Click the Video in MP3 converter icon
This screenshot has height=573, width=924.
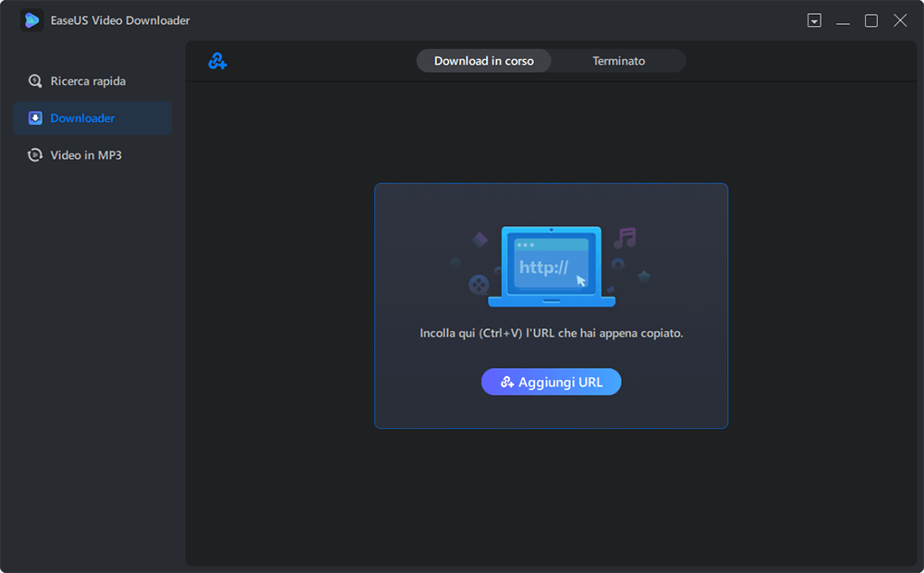[x=36, y=154]
